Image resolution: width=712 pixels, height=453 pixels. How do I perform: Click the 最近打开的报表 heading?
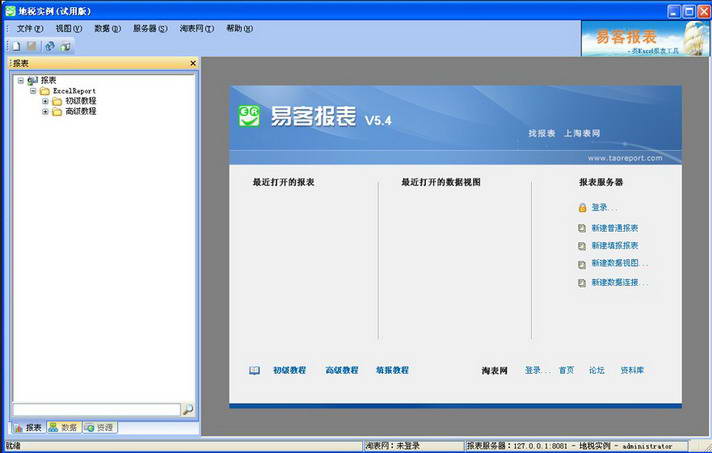tap(283, 182)
